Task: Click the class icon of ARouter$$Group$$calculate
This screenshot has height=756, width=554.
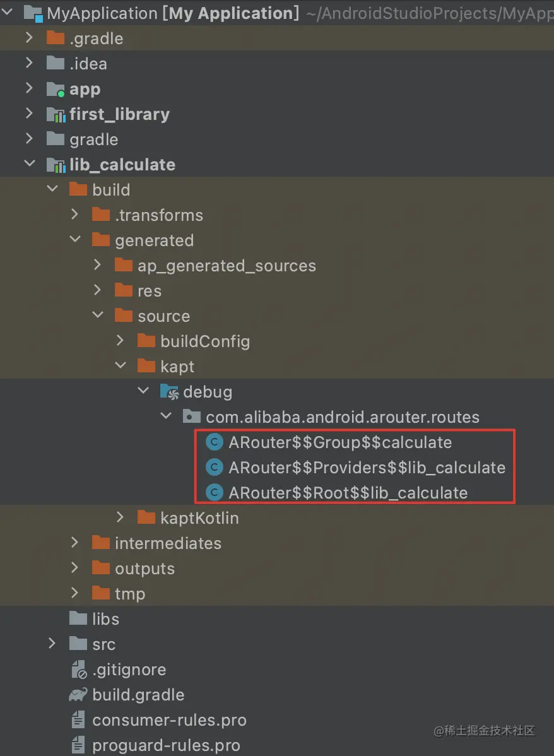Action: pyautogui.click(x=214, y=442)
